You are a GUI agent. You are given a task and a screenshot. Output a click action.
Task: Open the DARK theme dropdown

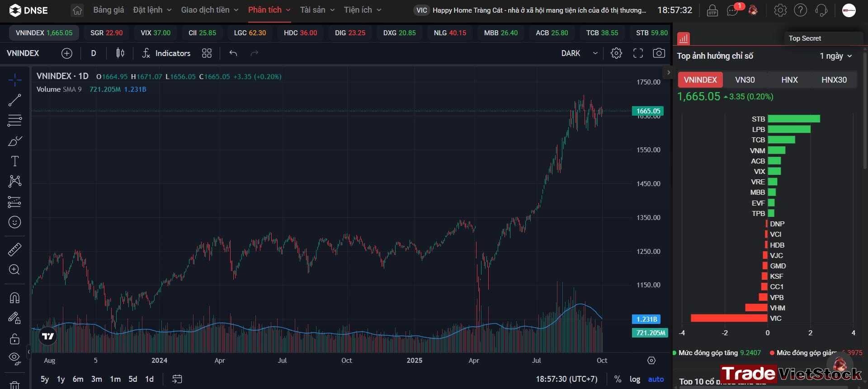(580, 53)
